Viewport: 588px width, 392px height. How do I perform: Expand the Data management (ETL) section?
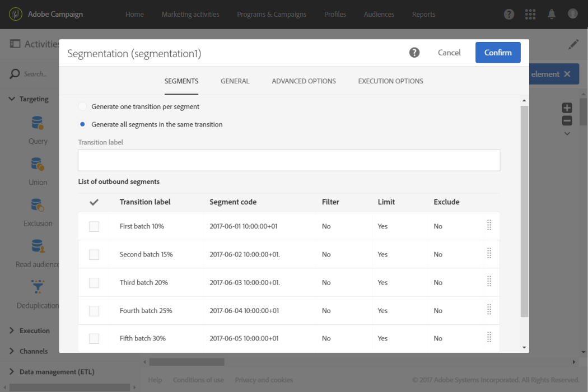12,372
